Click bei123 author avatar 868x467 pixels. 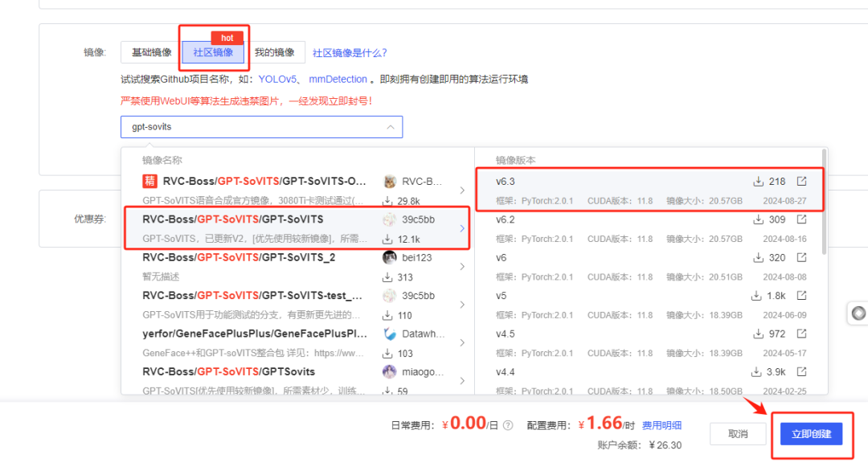[390, 257]
